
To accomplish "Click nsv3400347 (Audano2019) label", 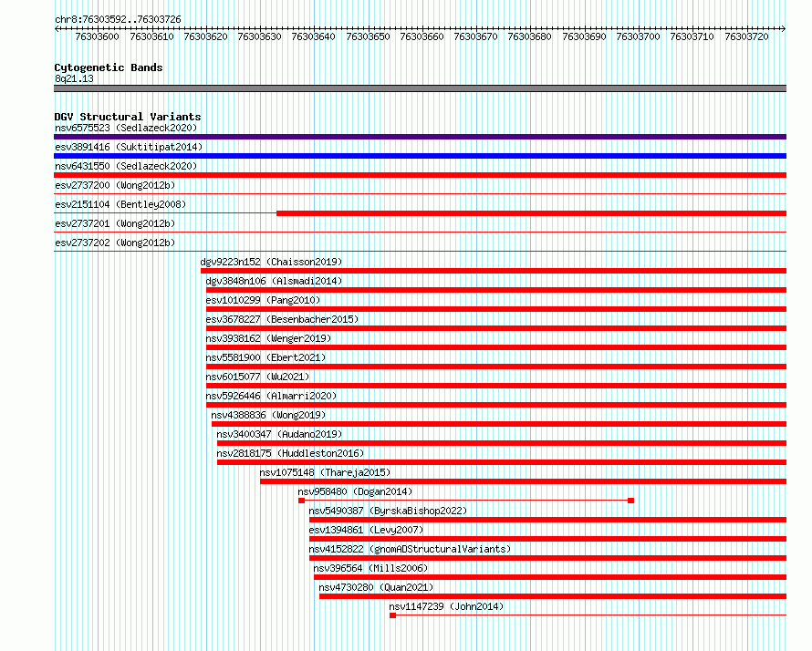I will coord(280,434).
